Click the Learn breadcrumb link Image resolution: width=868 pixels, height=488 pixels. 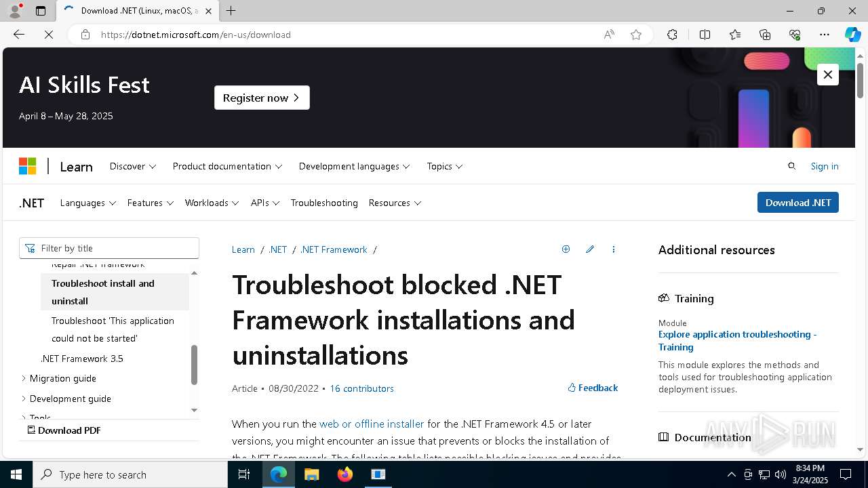pos(243,249)
